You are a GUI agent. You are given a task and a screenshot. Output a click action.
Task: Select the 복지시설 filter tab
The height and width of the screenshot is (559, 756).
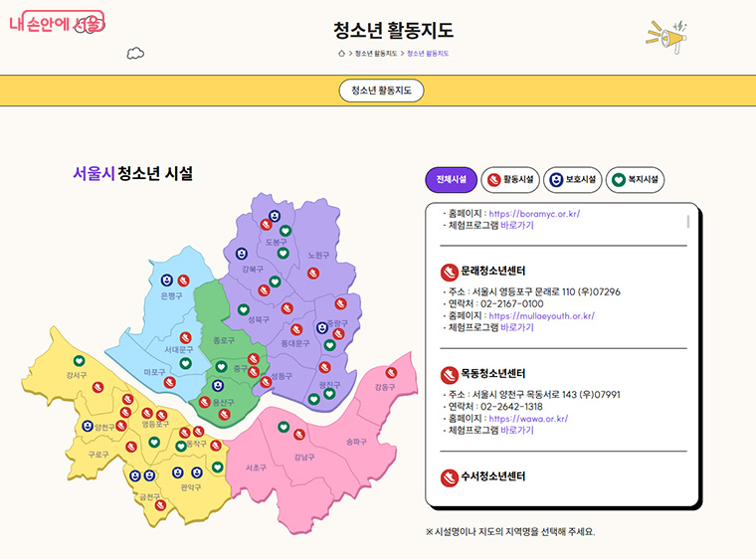pyautogui.click(x=635, y=180)
